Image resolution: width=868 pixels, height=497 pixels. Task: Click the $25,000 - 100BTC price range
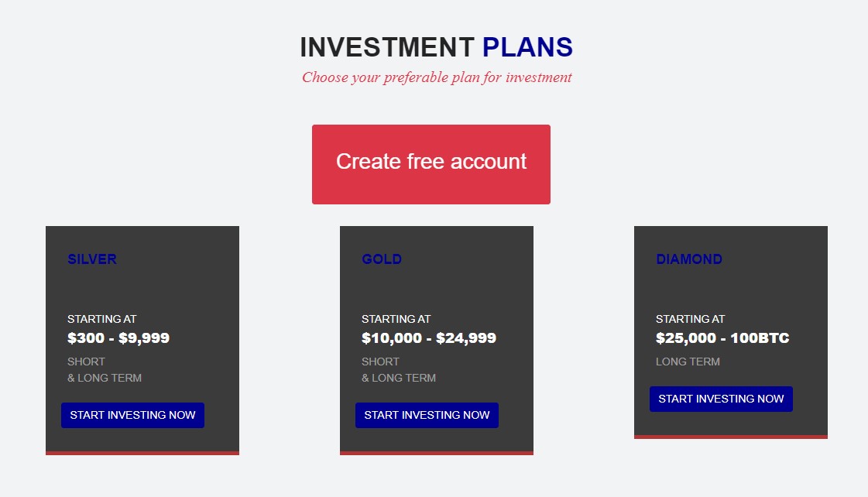[722, 338]
